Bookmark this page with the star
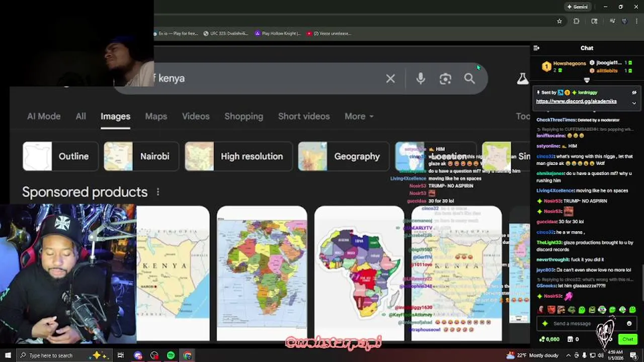 coord(559,21)
